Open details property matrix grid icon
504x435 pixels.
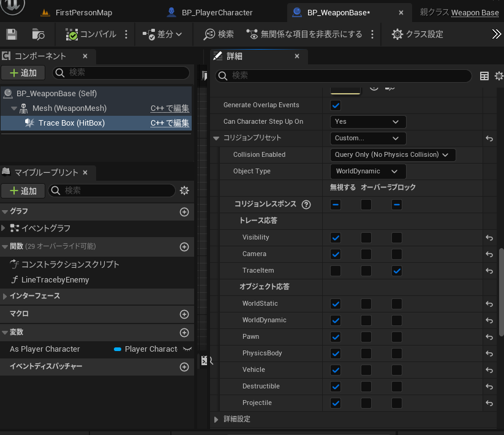pos(484,76)
